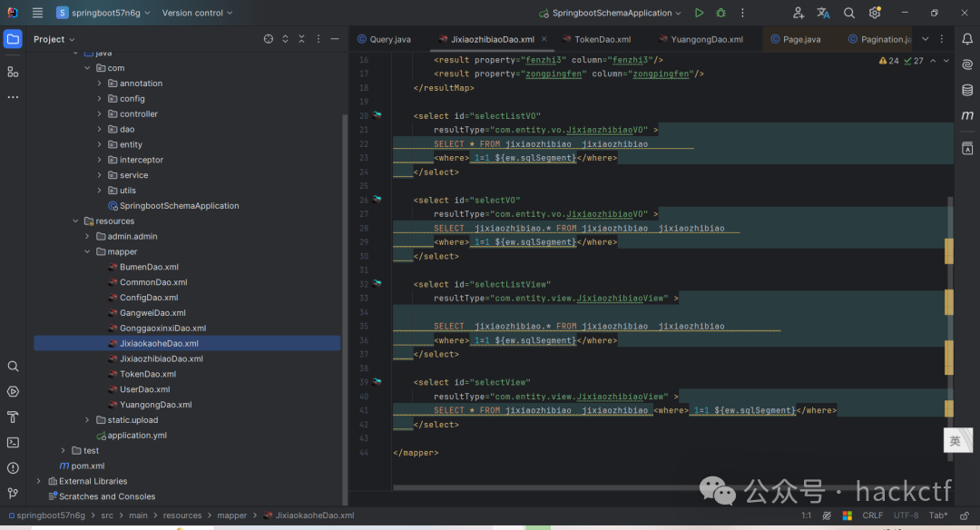
Task: Switch to the Query.java editor tab
Action: pyautogui.click(x=389, y=39)
